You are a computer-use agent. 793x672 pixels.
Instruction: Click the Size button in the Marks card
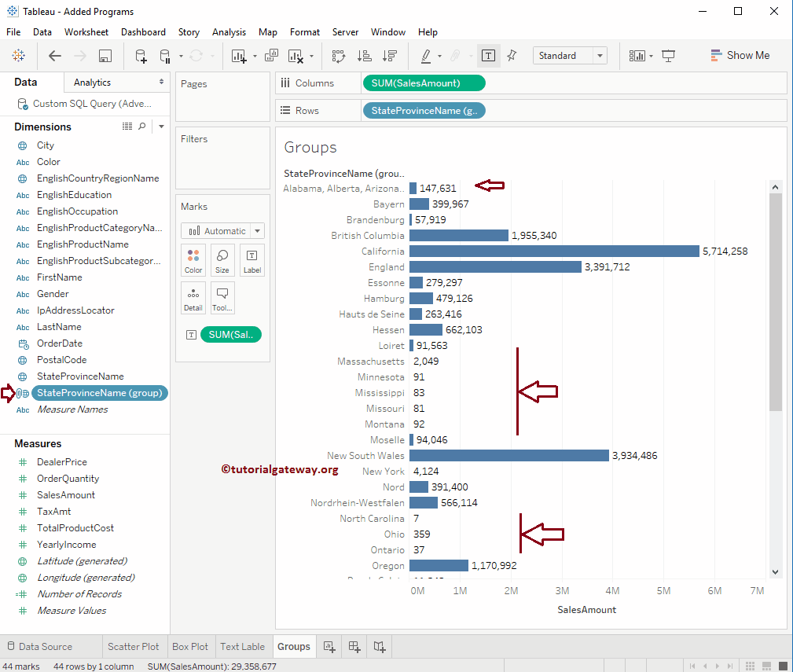[221, 260]
